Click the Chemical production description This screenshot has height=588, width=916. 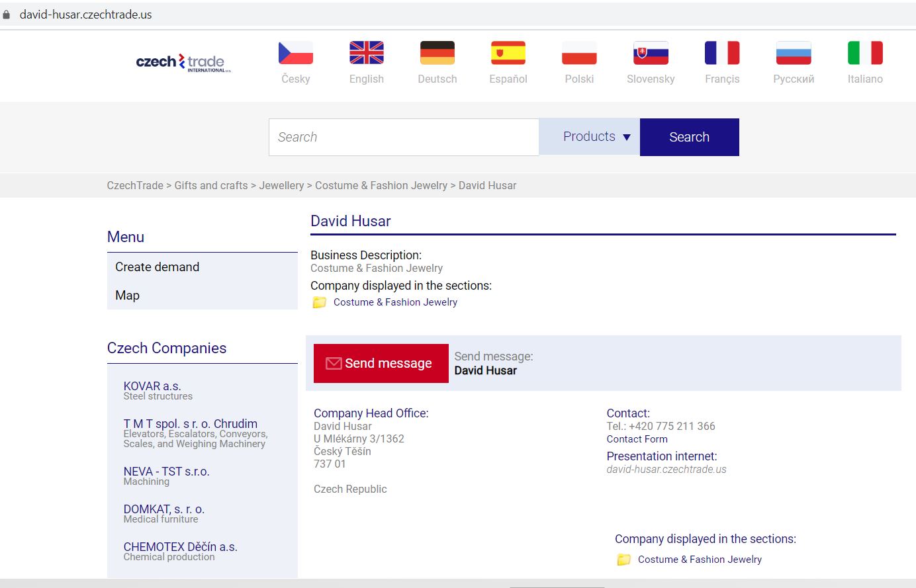pos(169,557)
